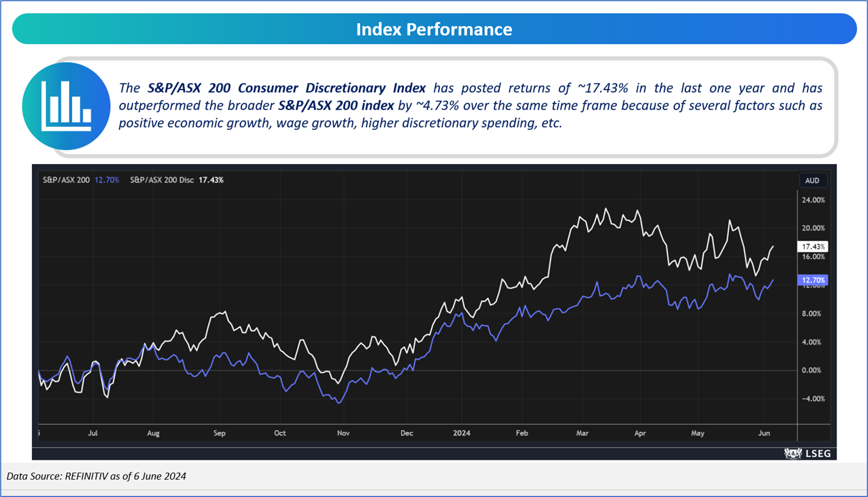Click the 8.00% y-axis label
Screen dimensions: 868x497
point(813,313)
